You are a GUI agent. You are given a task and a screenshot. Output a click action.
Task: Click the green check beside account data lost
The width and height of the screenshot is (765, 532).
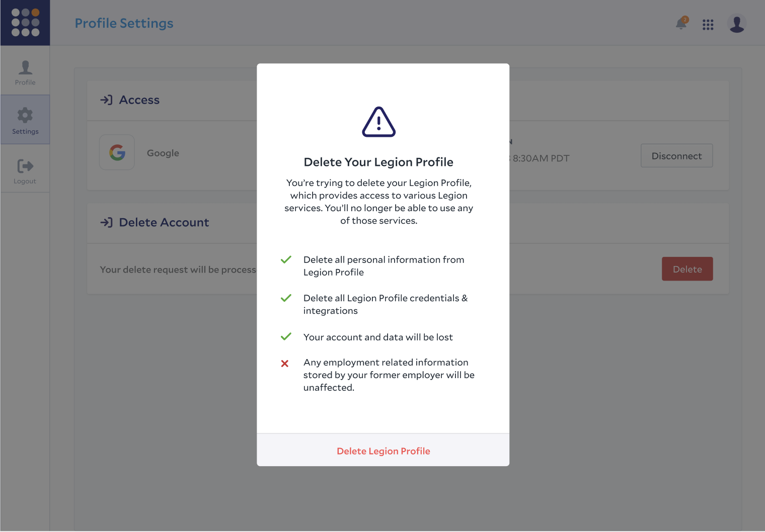coord(286,336)
